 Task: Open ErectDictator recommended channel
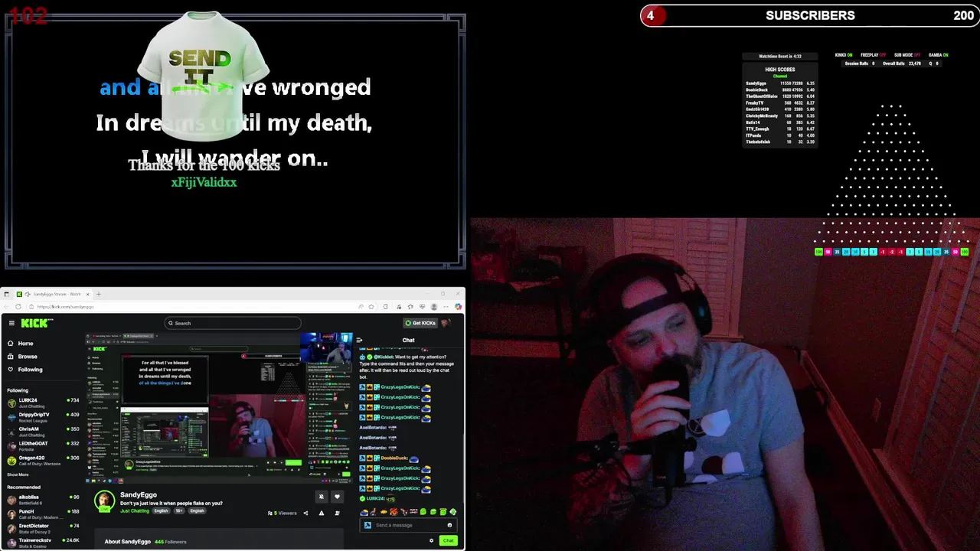43,528
